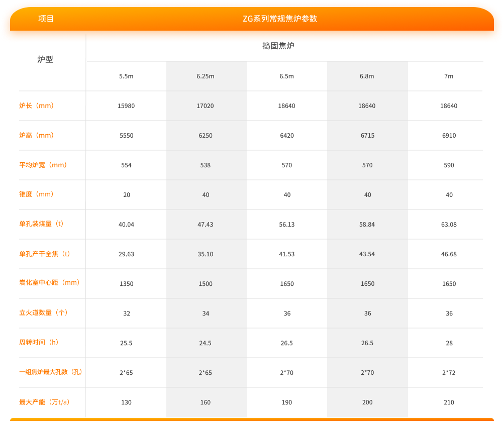The image size is (504, 421).
Task: Click the 炉长（mm）row label
Action: pos(37,106)
